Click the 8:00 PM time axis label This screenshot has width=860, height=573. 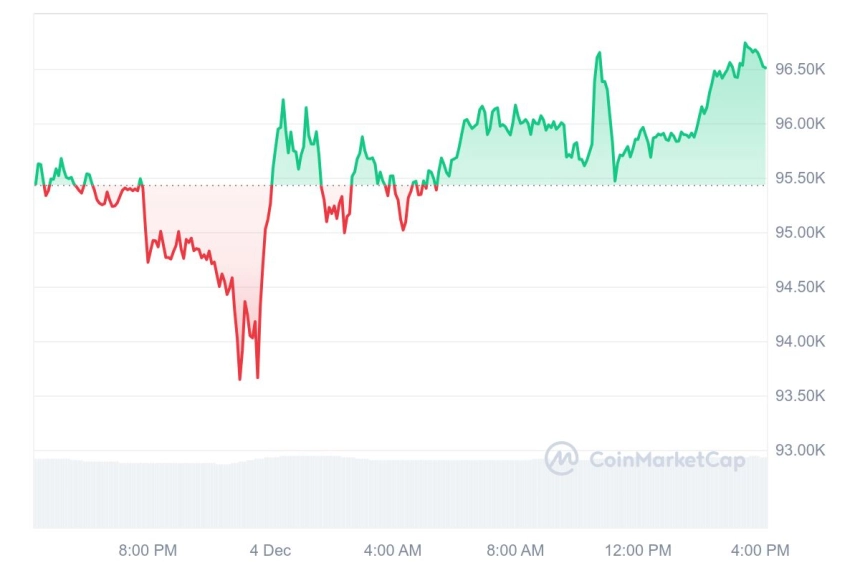click(x=148, y=550)
